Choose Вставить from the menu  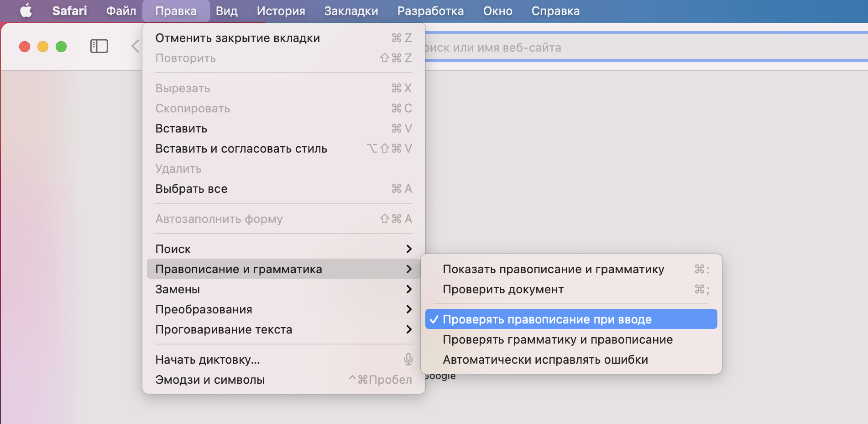click(284, 128)
